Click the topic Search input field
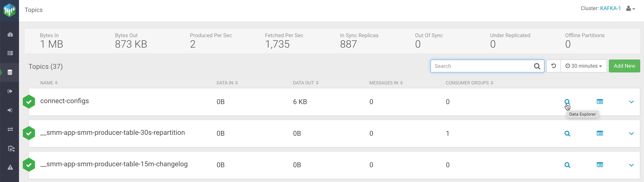 [x=483, y=66]
